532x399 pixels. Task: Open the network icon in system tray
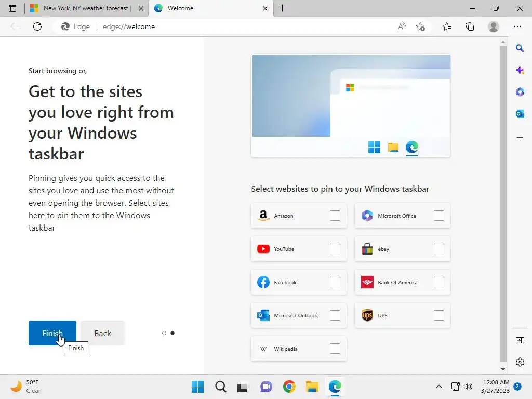pos(455,386)
